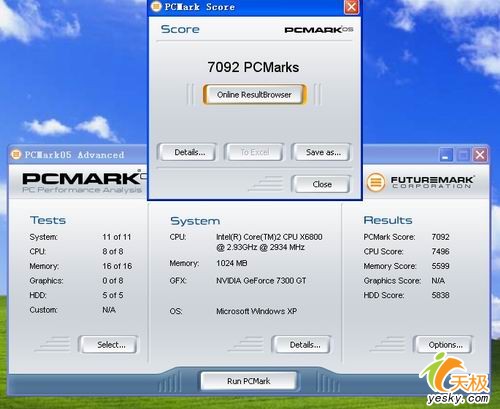Click the System tests value '11 of 11'
The image size is (500, 409).
pos(117,237)
